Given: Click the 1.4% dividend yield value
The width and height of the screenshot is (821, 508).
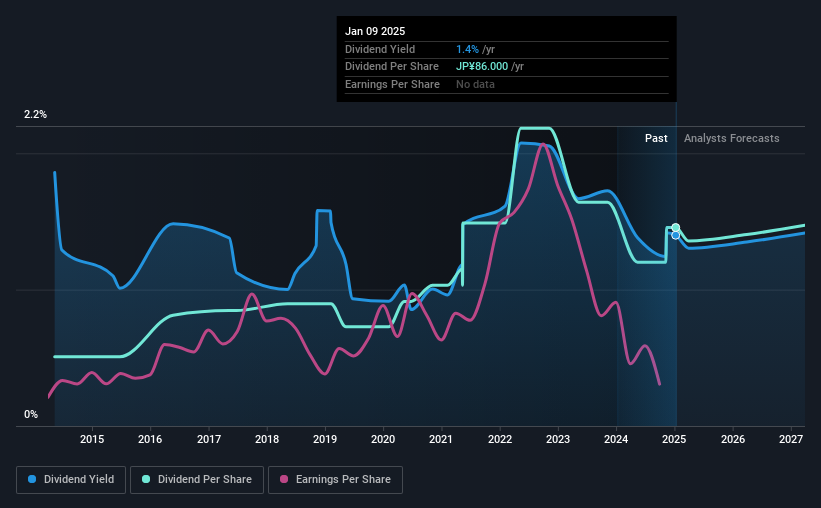Looking at the screenshot, I should point(467,49).
